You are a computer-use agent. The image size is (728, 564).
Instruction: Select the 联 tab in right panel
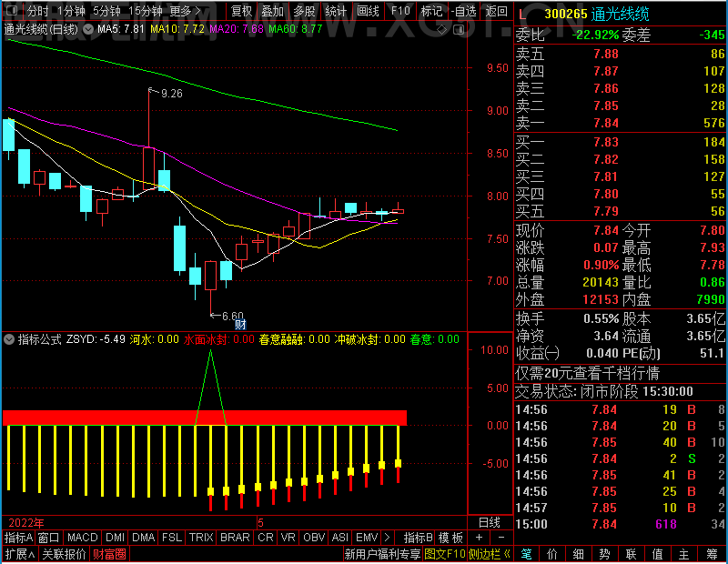click(631, 554)
